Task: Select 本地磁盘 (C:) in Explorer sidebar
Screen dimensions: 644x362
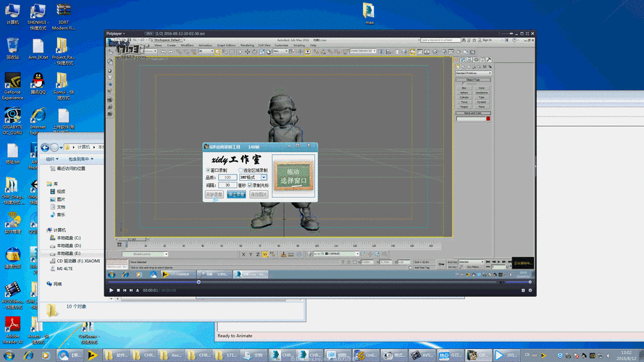Action: pos(65,237)
